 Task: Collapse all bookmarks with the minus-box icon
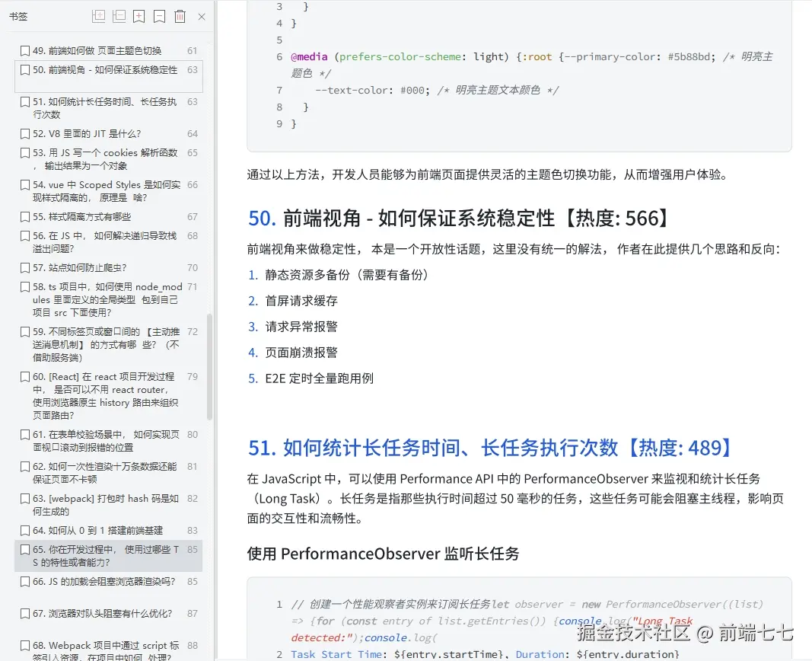[x=118, y=16]
